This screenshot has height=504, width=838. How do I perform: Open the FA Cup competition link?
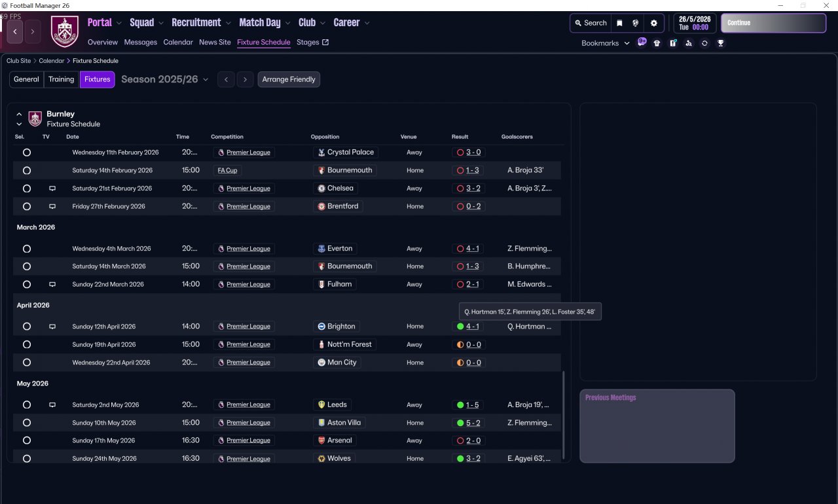228,170
